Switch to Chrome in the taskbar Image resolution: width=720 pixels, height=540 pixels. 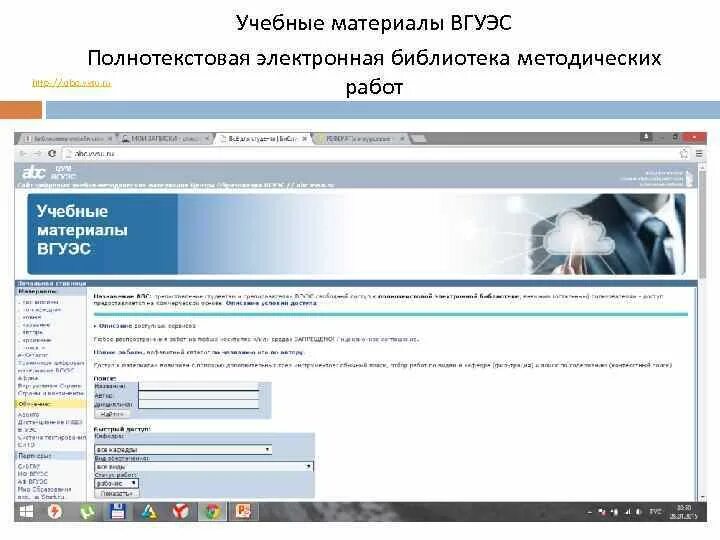pos(212,512)
